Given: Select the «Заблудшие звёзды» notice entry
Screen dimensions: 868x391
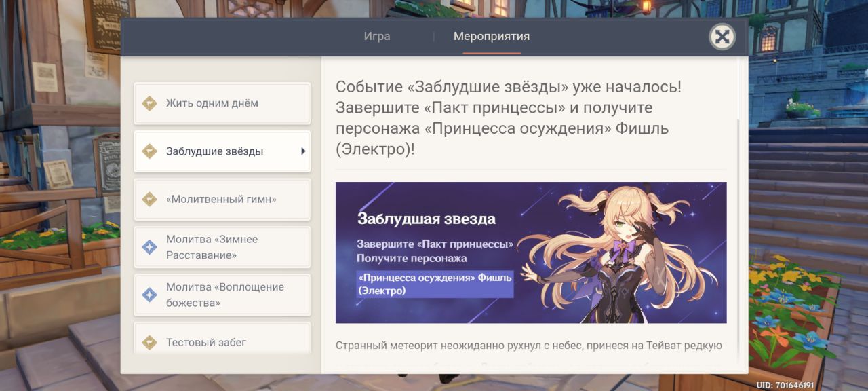Looking at the screenshot, I should point(222,151).
